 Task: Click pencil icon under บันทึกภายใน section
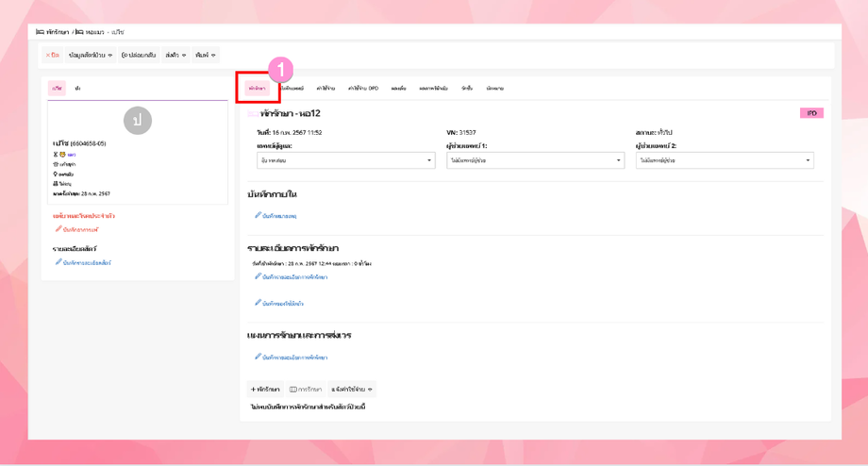(x=258, y=215)
